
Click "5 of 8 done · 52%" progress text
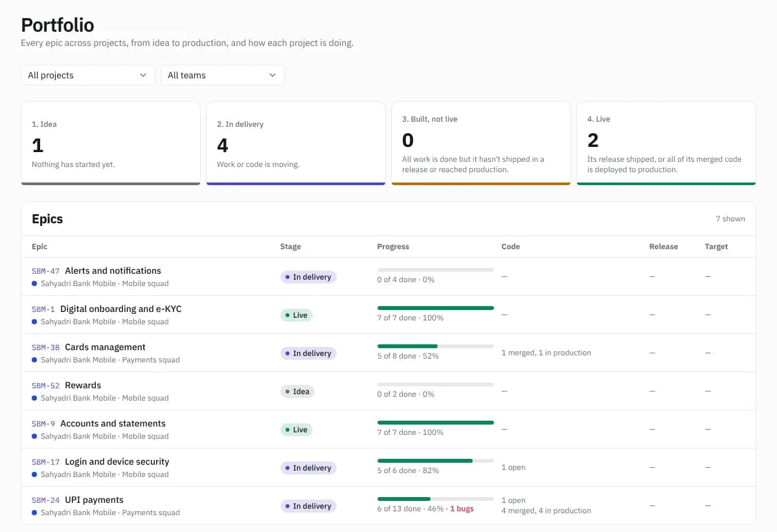click(x=408, y=356)
